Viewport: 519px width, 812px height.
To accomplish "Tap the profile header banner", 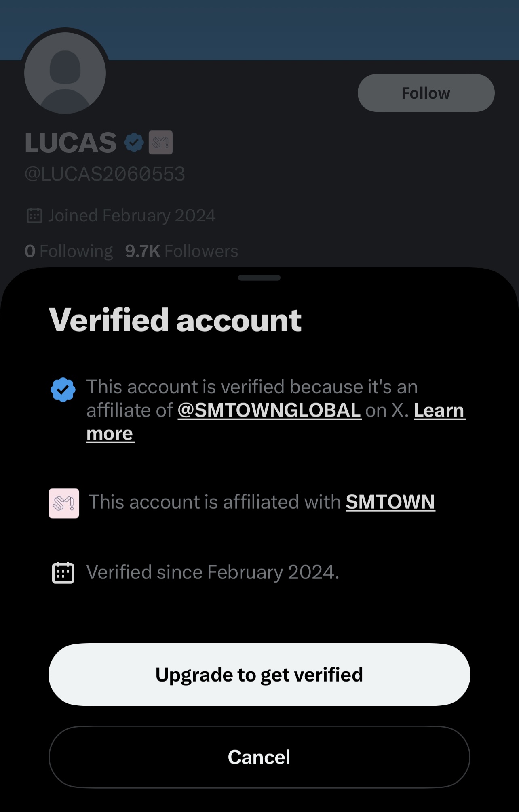I will tap(283, 28).
